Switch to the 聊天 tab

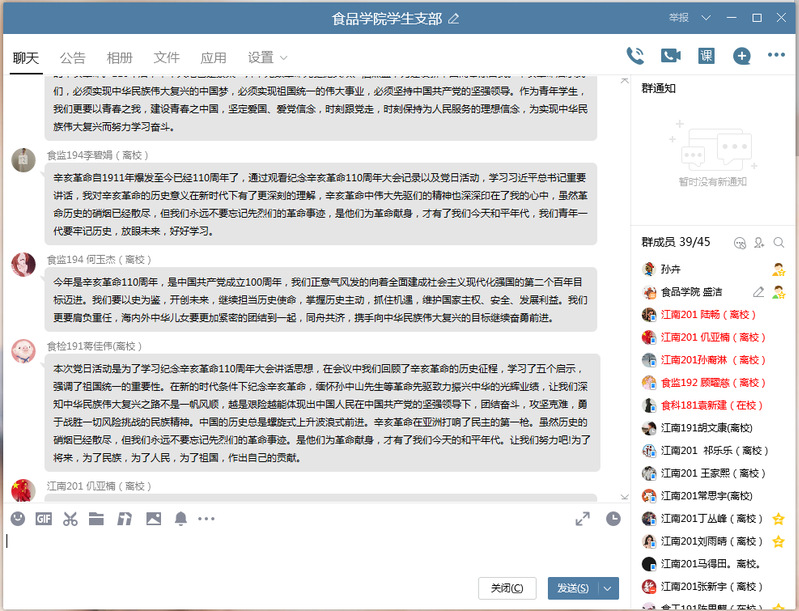[x=25, y=58]
